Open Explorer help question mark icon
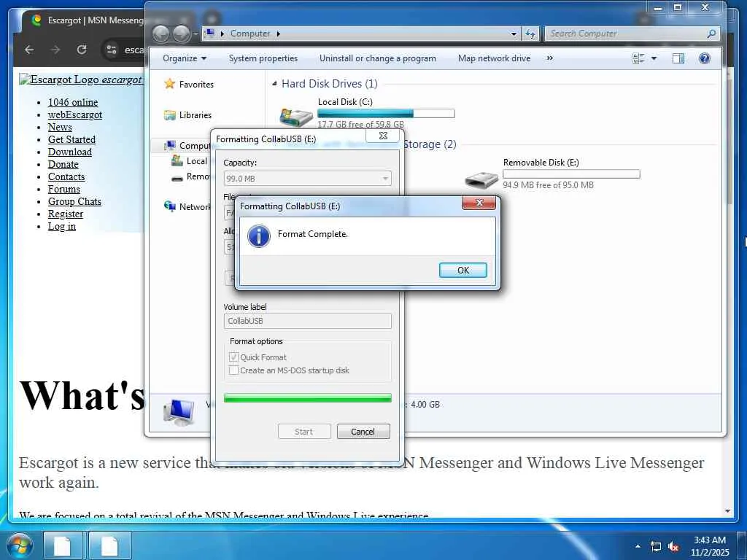 (704, 58)
